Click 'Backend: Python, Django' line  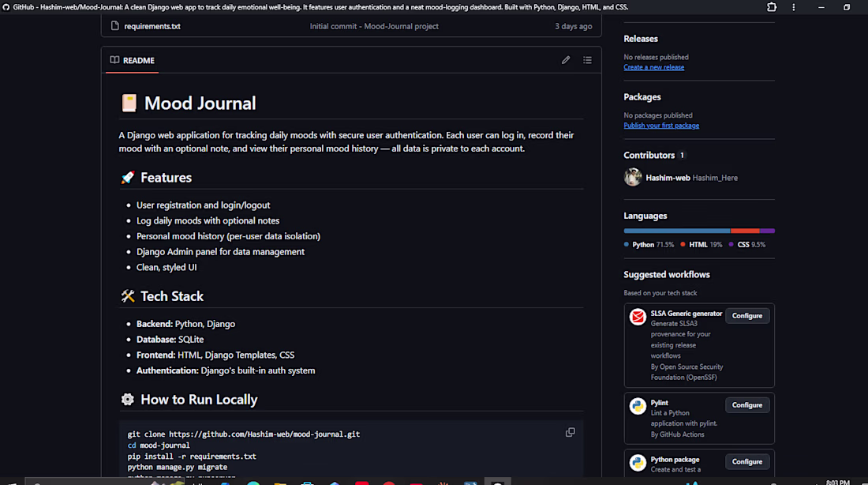coord(185,324)
